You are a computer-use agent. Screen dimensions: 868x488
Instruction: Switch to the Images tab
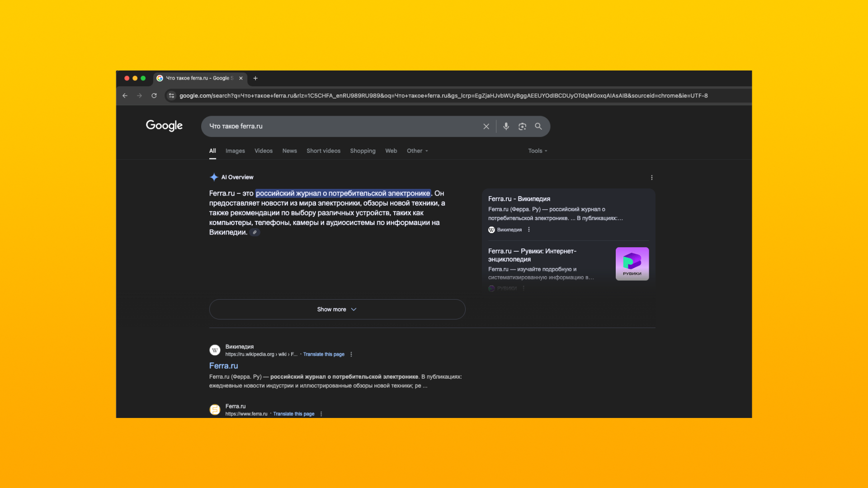pos(235,151)
